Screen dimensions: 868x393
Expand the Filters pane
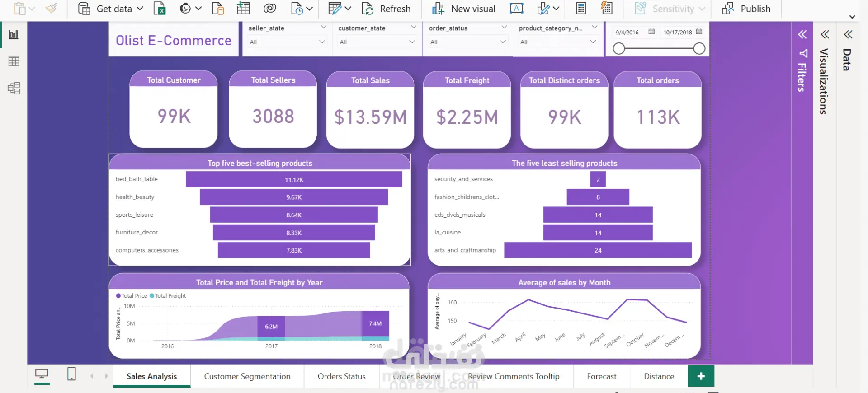pyautogui.click(x=802, y=34)
